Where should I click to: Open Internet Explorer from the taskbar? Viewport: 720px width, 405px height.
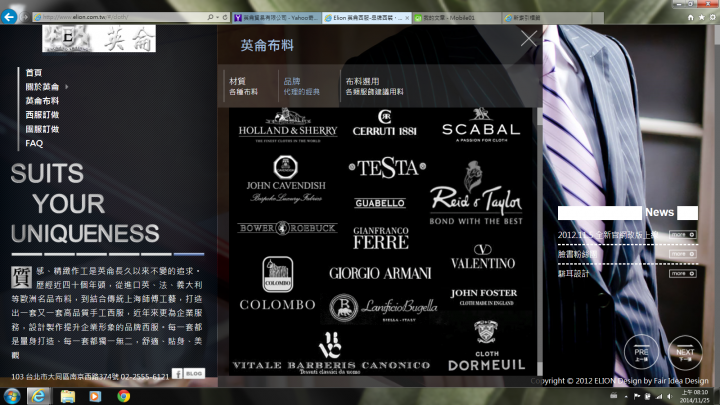click(39, 396)
